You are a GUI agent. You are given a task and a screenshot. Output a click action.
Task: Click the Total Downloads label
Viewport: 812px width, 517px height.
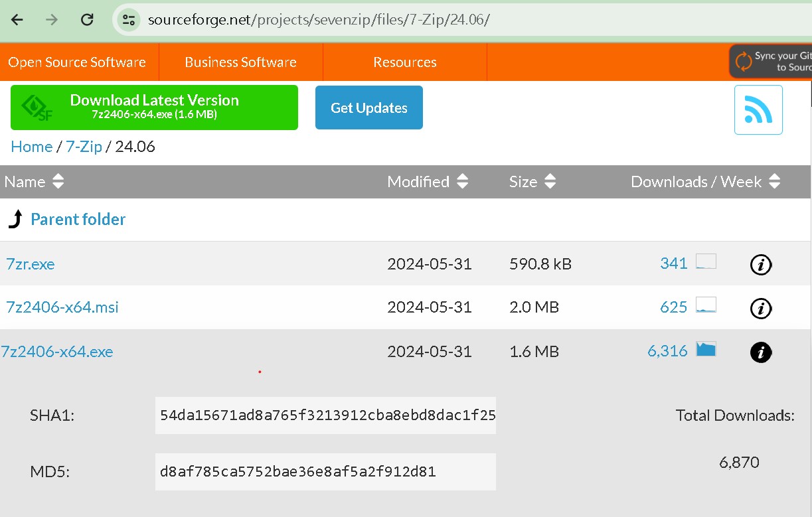[x=735, y=415]
